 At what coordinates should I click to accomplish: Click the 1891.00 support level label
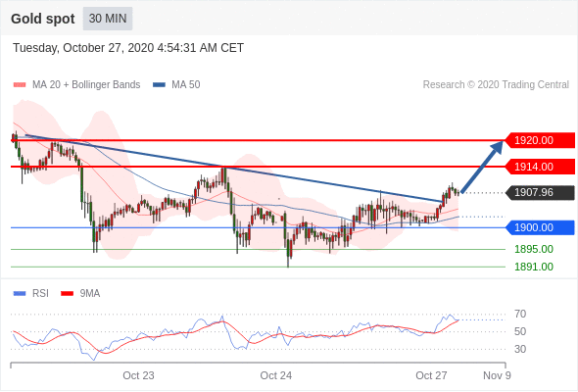pyautogui.click(x=534, y=267)
